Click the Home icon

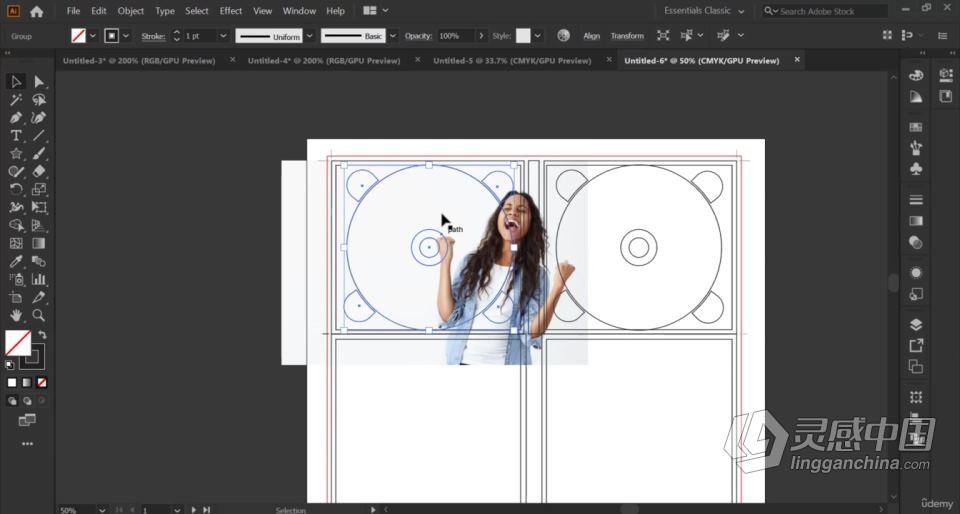[x=37, y=11]
